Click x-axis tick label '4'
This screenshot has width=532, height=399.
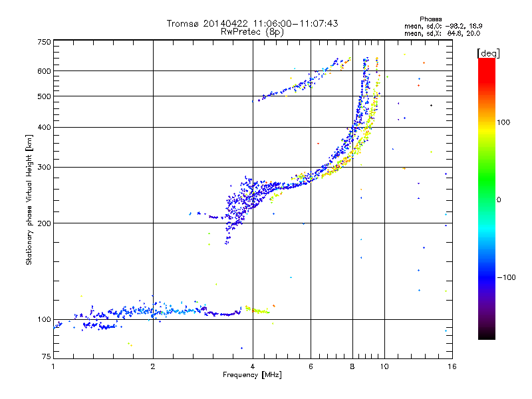pos(253,366)
